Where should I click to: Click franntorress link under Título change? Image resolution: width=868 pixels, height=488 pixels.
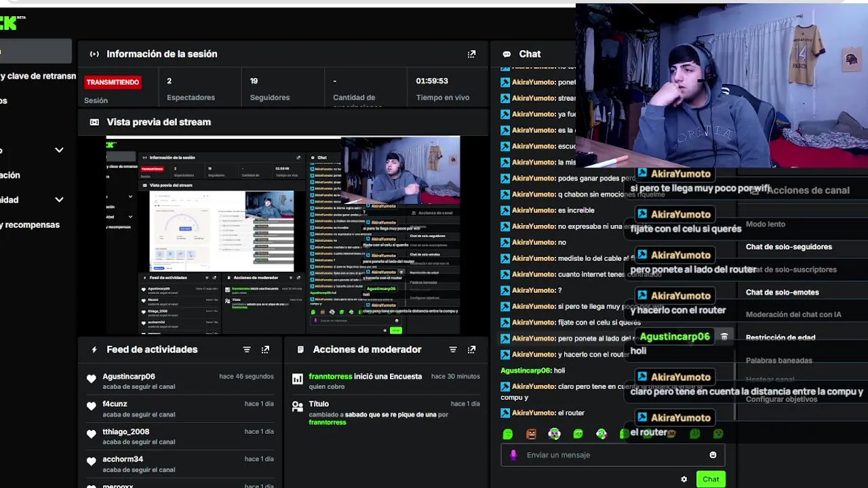(x=327, y=422)
